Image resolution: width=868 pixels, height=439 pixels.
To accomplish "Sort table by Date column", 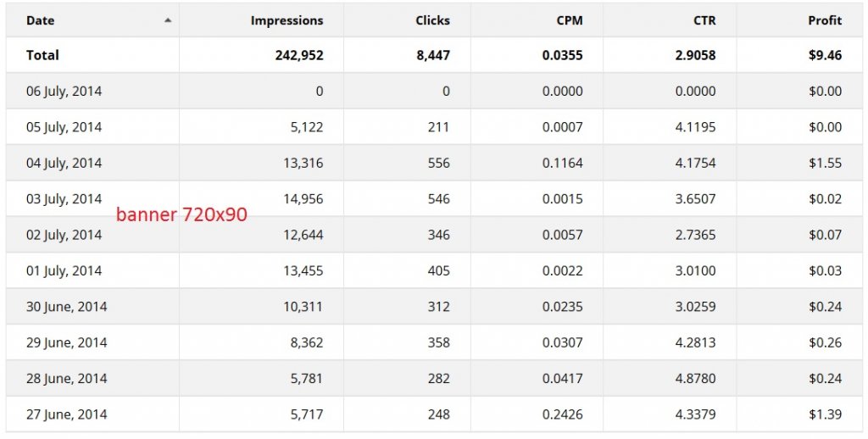I will click(40, 20).
